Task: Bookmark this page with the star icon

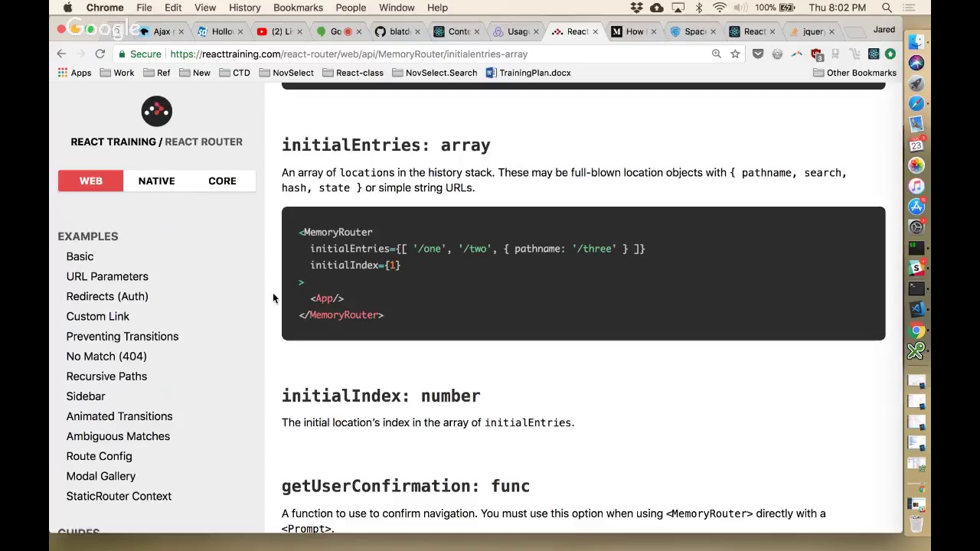Action: click(x=735, y=54)
